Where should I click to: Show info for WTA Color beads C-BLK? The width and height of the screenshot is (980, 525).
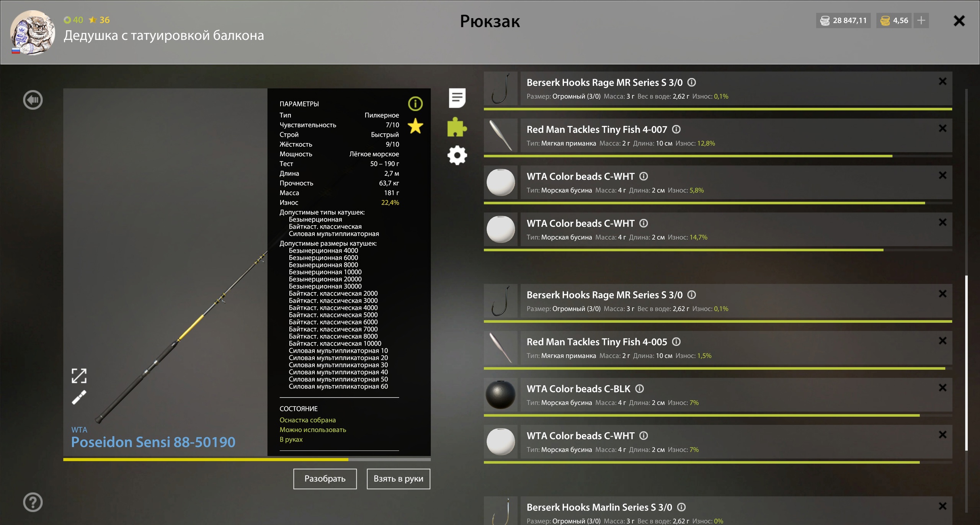640,389
